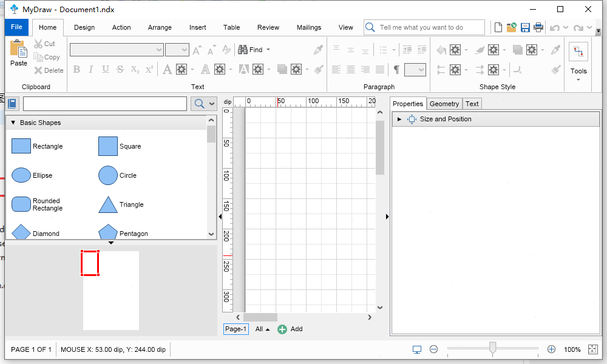Click the library book icon
607x364 pixels.
pos(12,104)
